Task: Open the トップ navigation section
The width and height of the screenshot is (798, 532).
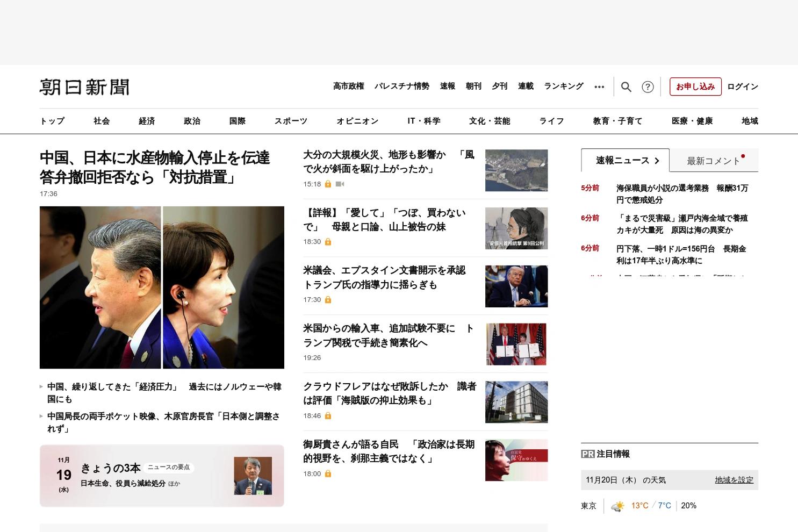Action: coord(52,121)
